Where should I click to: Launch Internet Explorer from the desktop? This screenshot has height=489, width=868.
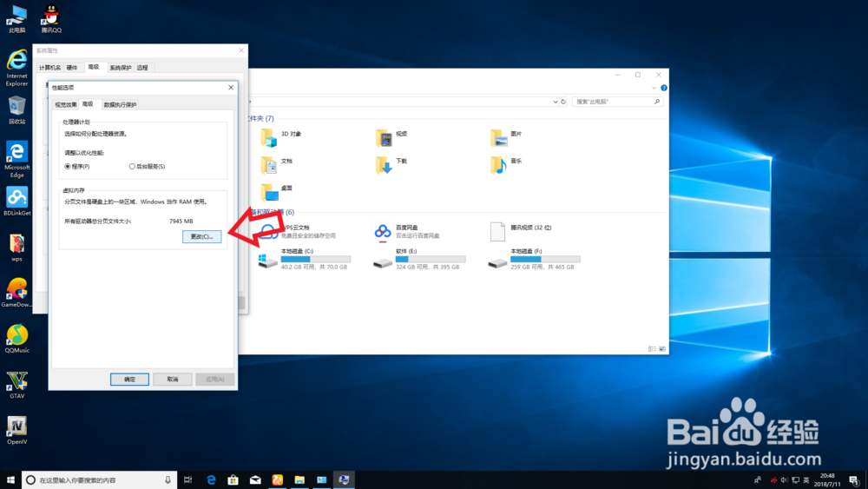click(x=16, y=68)
